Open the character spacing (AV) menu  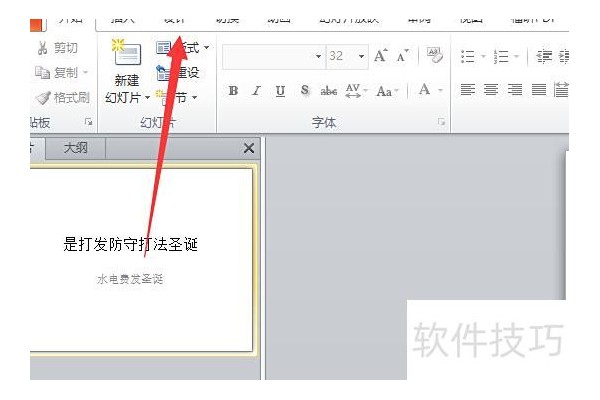click(356, 91)
